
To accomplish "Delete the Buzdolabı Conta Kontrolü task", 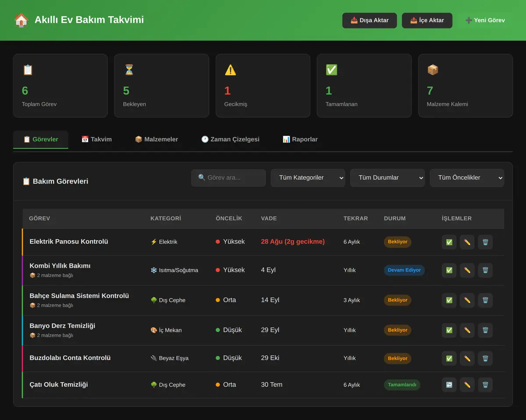I will point(485,359).
